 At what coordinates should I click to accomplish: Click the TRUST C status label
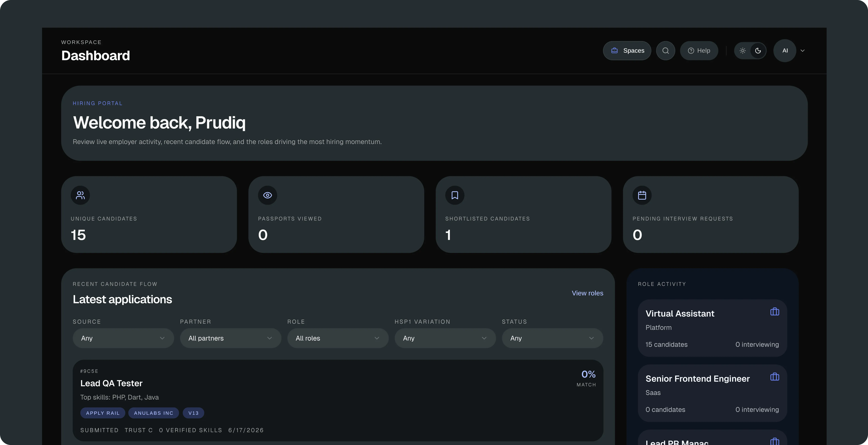pyautogui.click(x=139, y=430)
